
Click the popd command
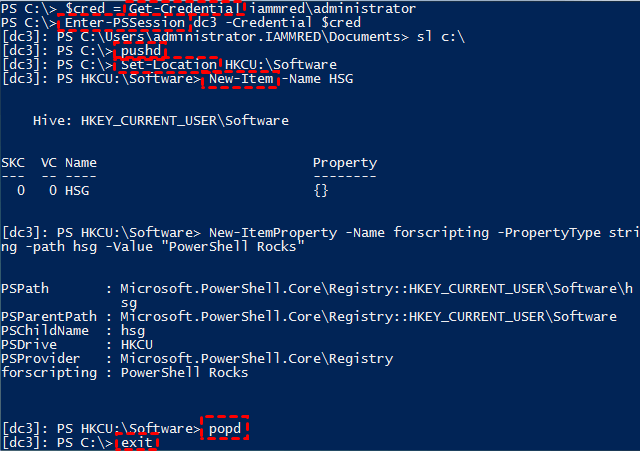[x=225, y=428]
